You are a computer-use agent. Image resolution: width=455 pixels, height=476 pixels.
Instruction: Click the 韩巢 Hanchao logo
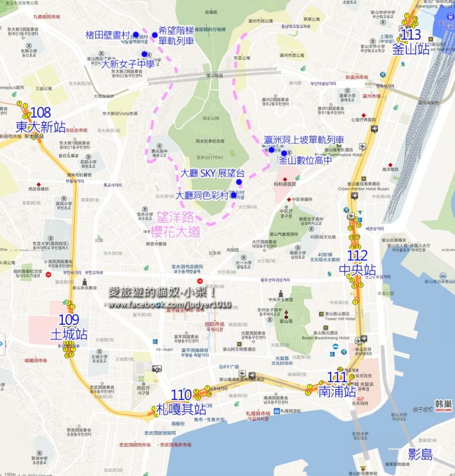click(x=443, y=406)
